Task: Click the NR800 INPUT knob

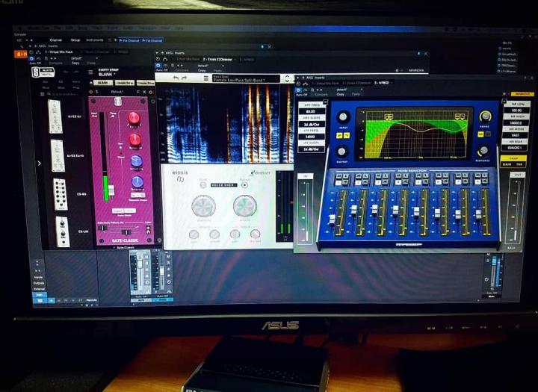Action: 343,117
